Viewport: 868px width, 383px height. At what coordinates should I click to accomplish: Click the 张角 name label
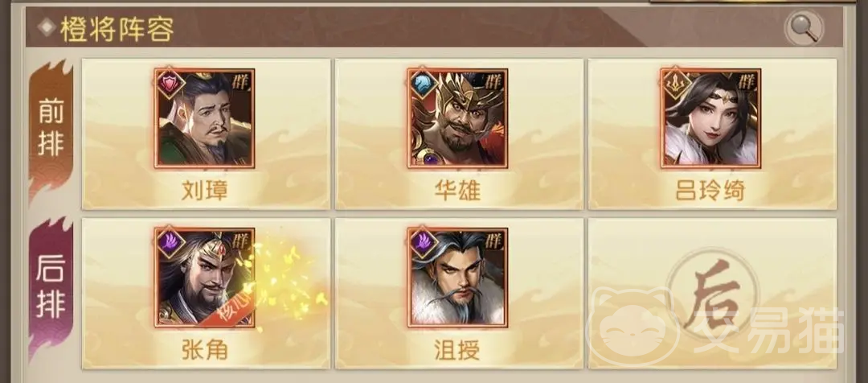click(204, 349)
